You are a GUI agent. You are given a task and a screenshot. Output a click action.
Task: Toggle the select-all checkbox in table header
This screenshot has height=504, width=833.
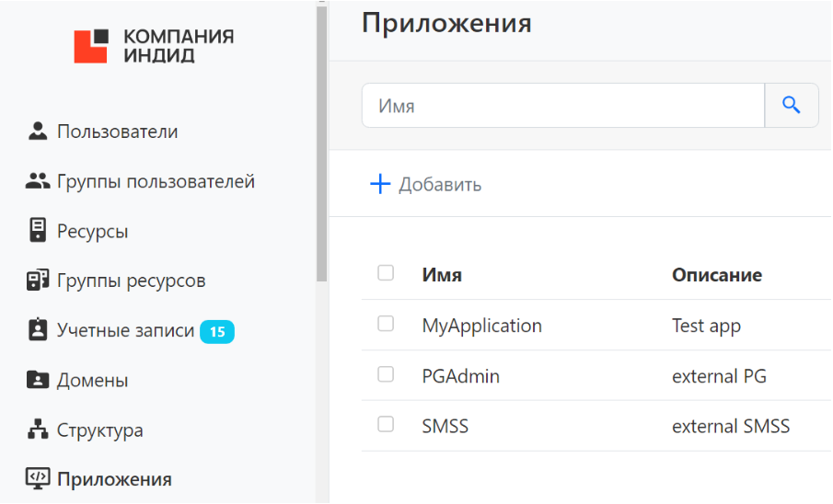click(x=386, y=273)
